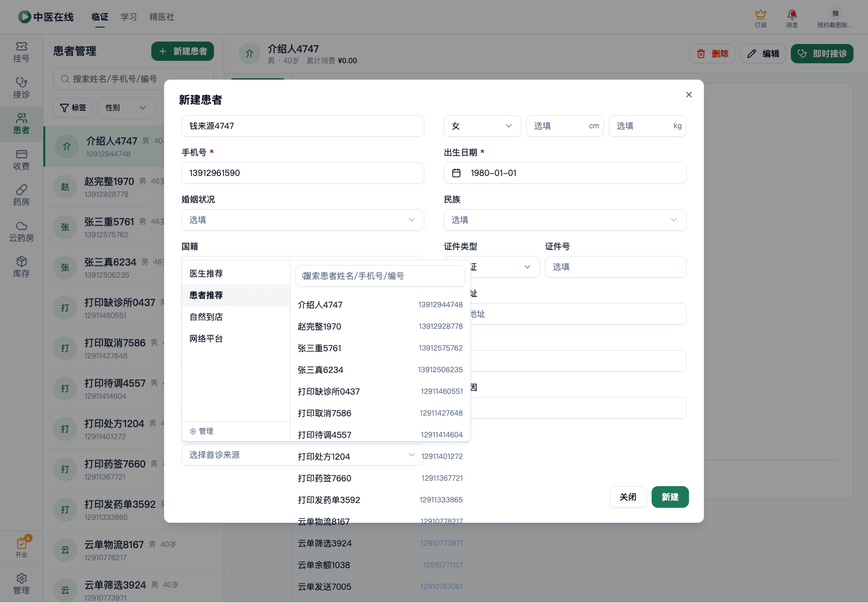
Task: Open the gender dropdown showing 女
Action: coord(482,126)
